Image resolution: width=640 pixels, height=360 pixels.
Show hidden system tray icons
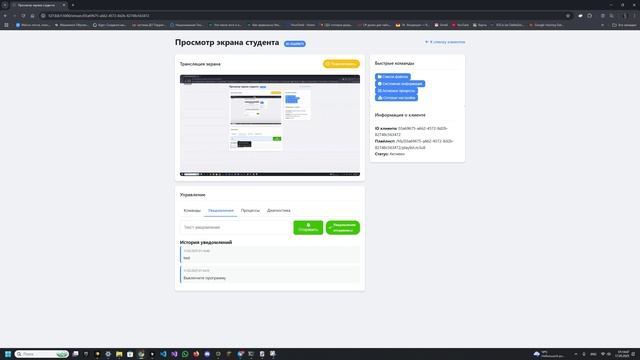[x=576, y=354]
